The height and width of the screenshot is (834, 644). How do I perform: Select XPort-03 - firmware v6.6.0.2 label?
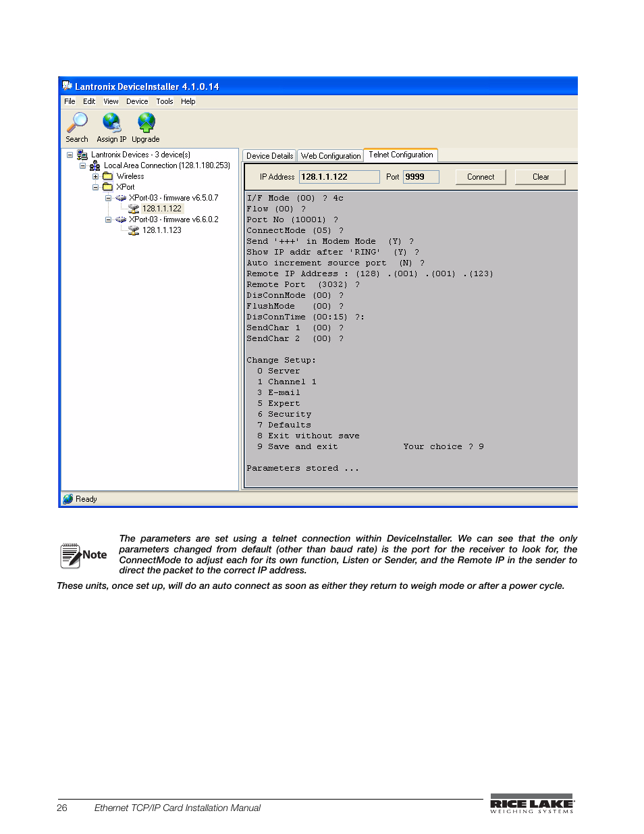173,219
